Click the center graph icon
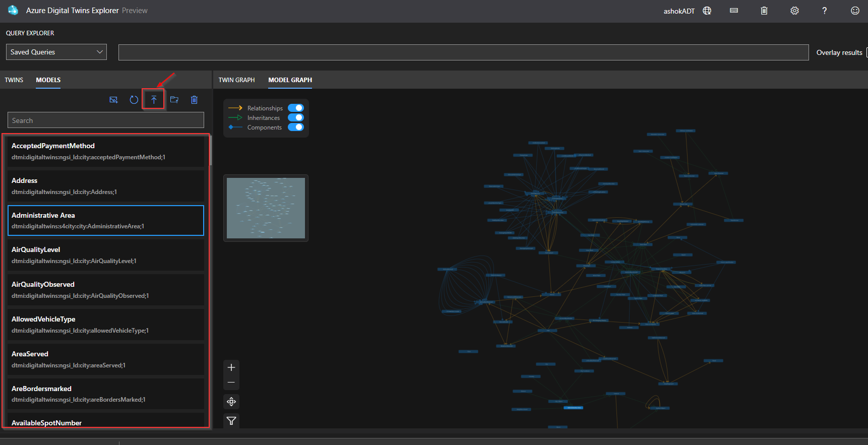 [x=231, y=402]
